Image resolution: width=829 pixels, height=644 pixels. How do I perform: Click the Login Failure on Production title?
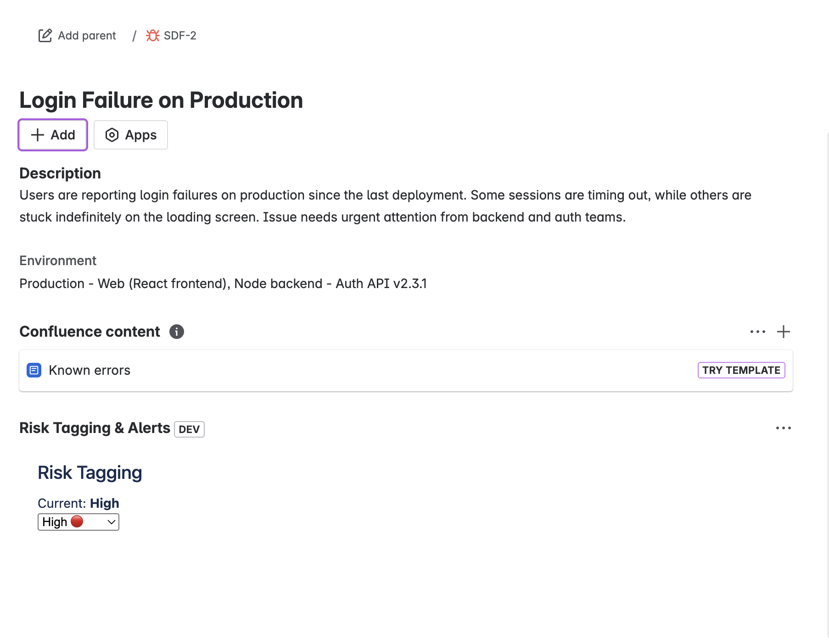tap(161, 100)
